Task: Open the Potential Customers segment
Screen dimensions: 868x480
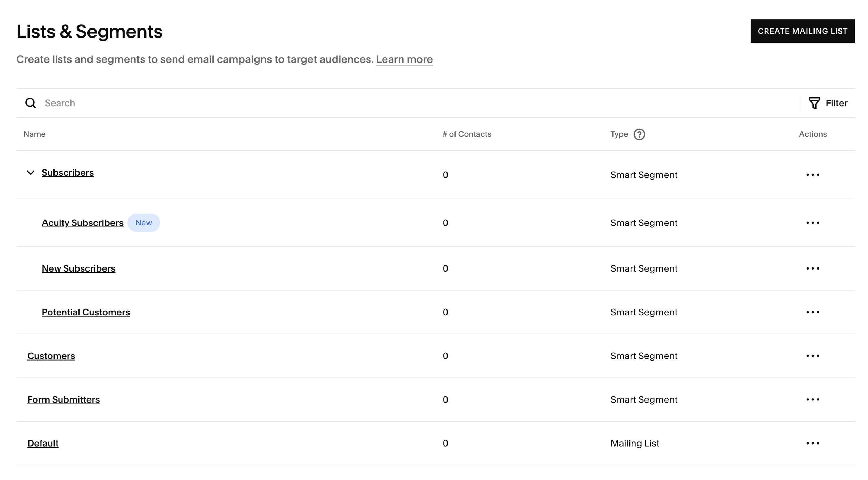Action: click(x=86, y=312)
